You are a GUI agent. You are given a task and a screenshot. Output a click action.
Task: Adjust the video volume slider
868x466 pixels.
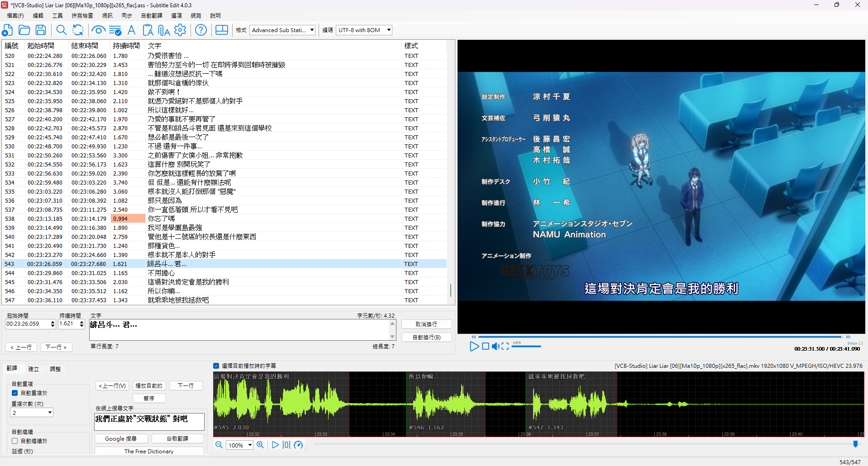526,347
